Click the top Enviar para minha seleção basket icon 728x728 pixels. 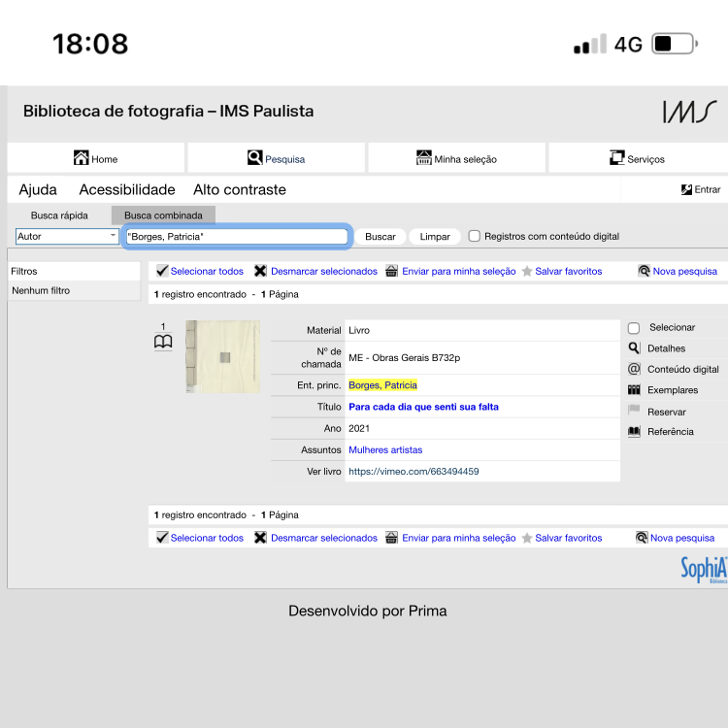coord(391,271)
